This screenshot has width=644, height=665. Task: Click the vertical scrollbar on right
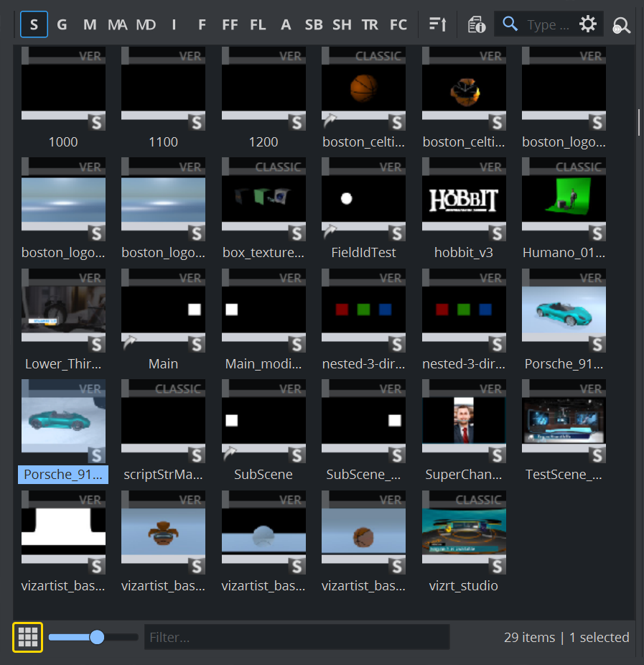point(638,122)
